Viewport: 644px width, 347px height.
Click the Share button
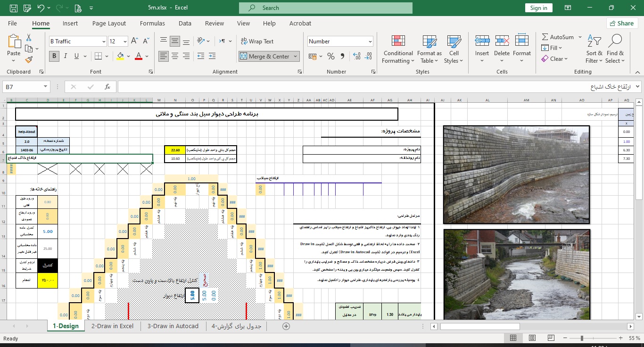[x=621, y=23]
